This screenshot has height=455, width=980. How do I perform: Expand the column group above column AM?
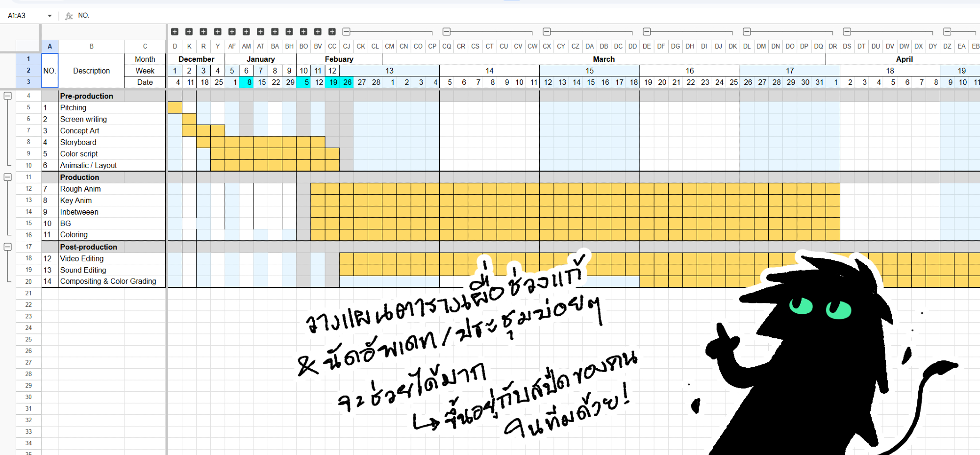pos(246,32)
